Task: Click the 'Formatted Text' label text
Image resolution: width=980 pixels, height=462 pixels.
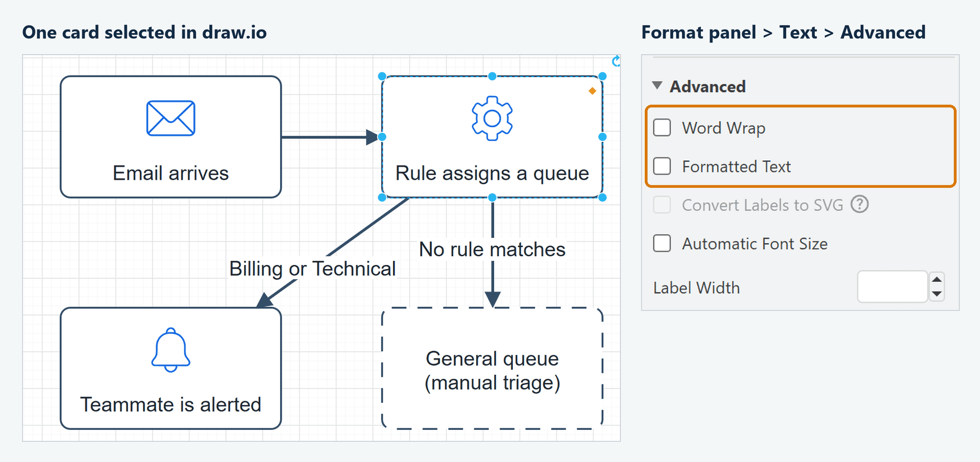Action: coord(737,166)
